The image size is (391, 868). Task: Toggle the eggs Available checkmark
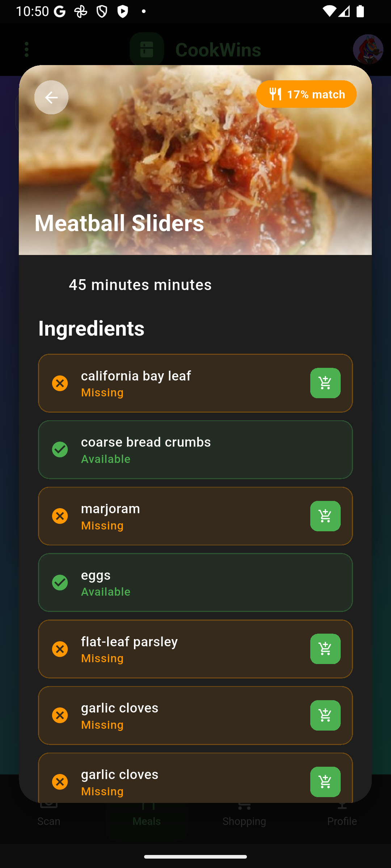pos(60,582)
